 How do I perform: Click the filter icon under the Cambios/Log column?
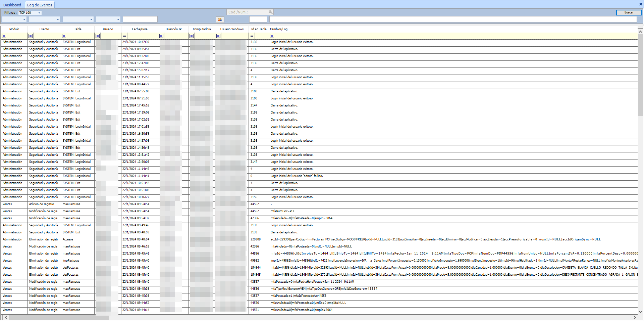tap(271, 36)
